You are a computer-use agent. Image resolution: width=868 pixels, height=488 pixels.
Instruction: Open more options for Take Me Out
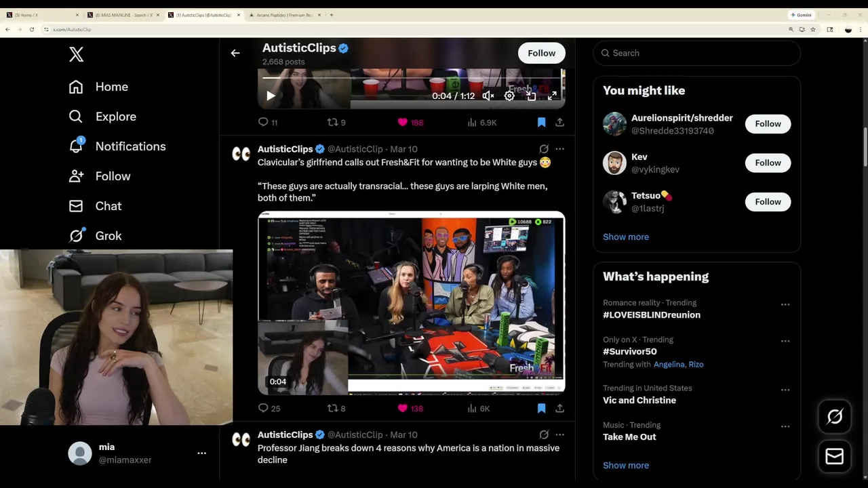click(785, 426)
